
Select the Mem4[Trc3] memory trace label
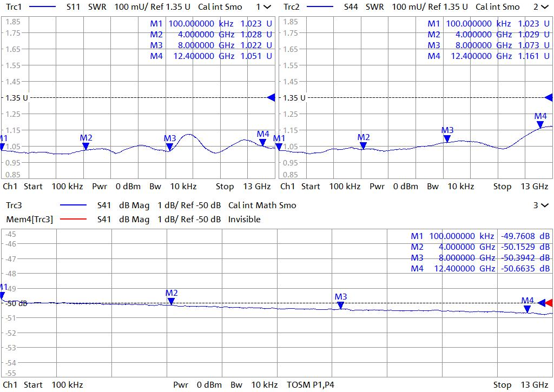29,220
